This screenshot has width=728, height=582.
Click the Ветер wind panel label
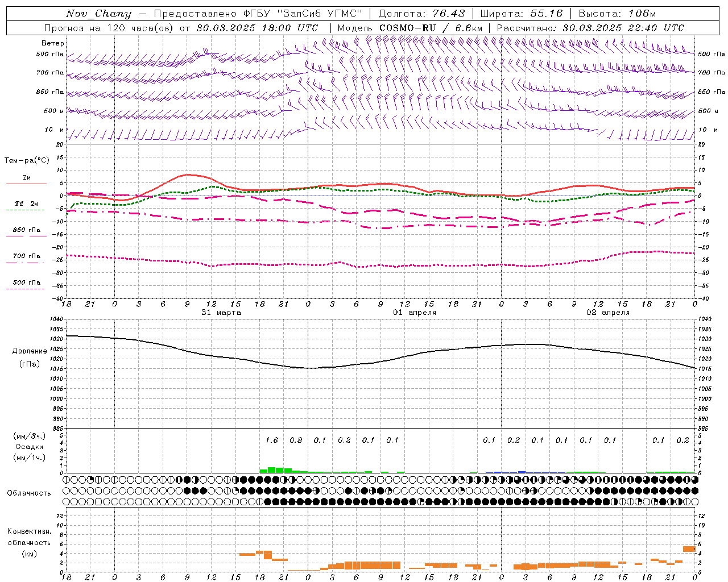pyautogui.click(x=53, y=43)
